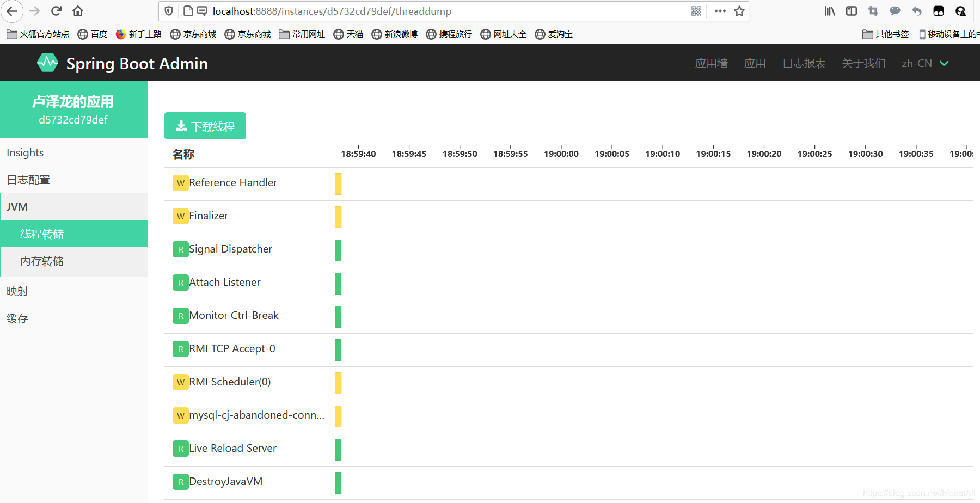Click the RMI TCP Accept-0 thread name

232,348
